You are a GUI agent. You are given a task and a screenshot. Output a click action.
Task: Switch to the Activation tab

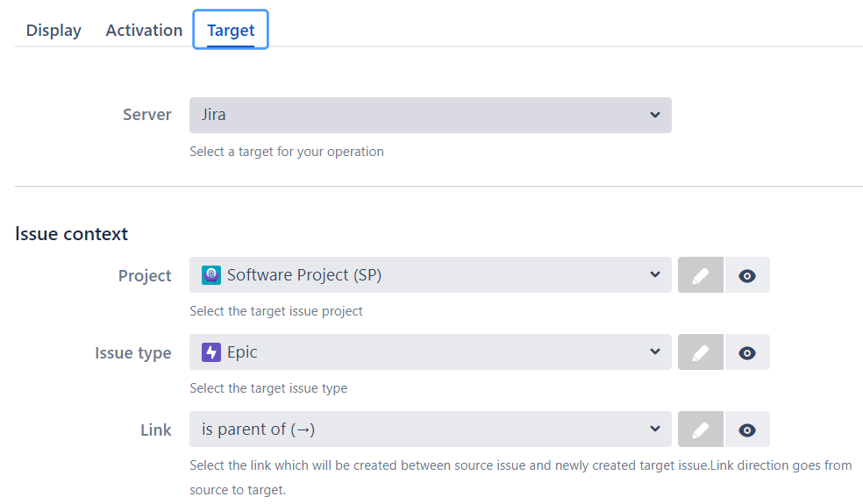[144, 30]
